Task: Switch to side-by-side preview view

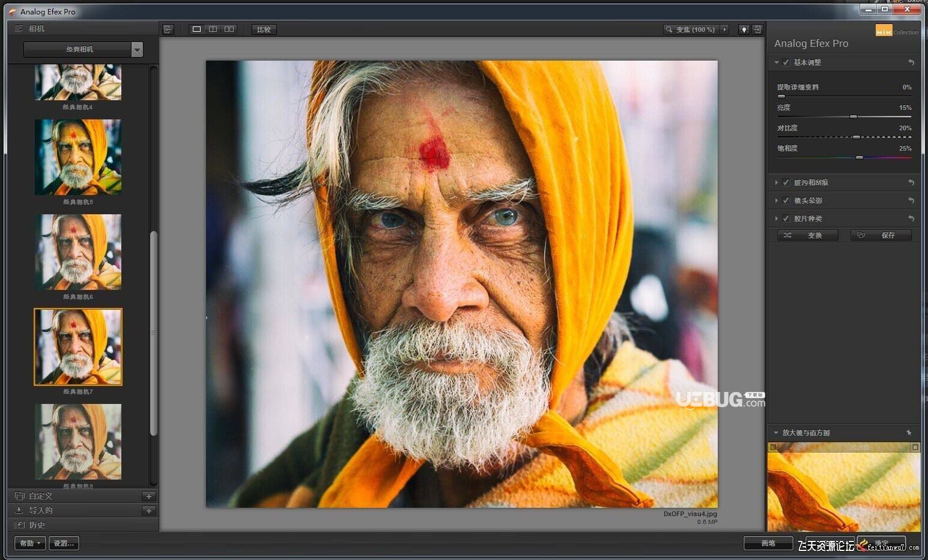Action: coord(229,29)
